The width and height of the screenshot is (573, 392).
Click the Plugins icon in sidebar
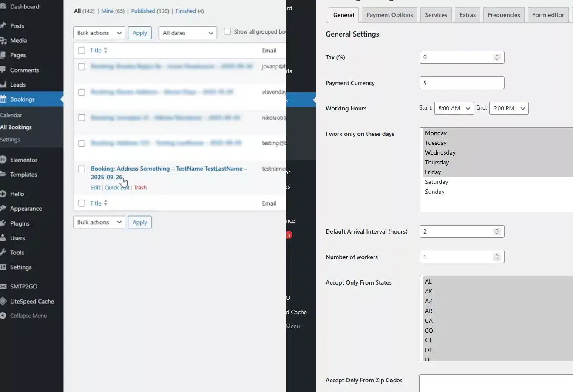3,223
